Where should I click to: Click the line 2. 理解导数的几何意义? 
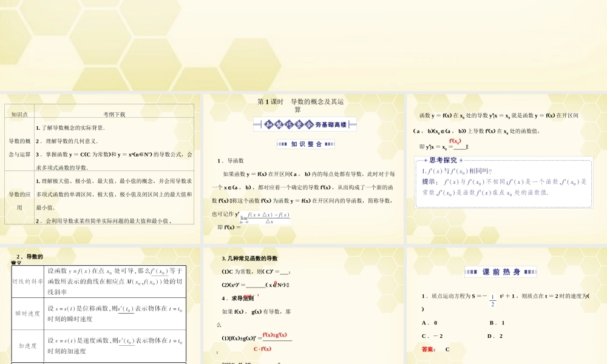[x=67, y=141]
